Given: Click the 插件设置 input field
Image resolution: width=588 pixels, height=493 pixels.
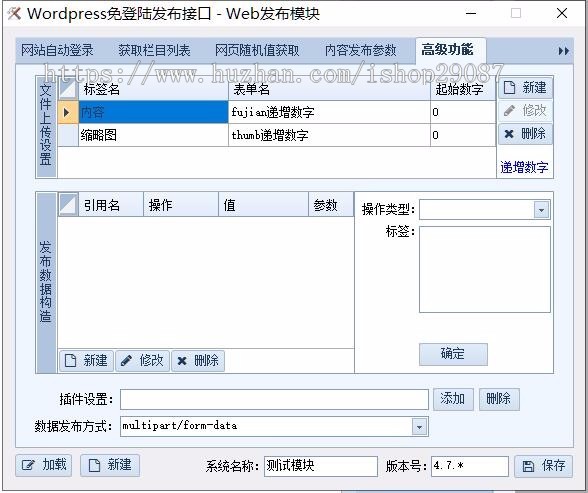Looking at the screenshot, I should click(x=274, y=399).
